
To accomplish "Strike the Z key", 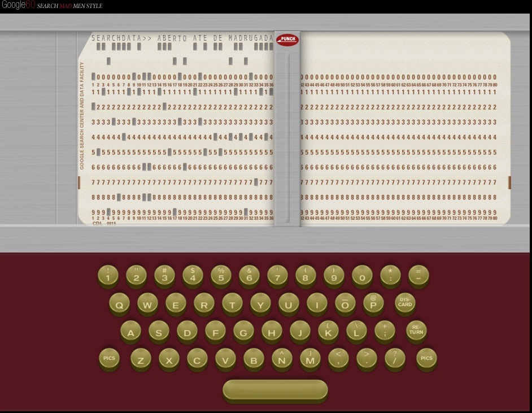I will coord(141,359).
